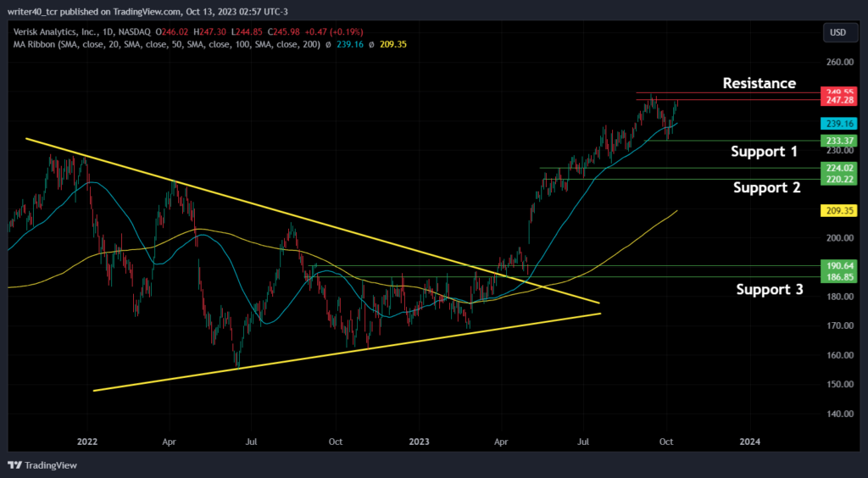Click the 230.00 price axis label
Screen dimensions: 868x478
(x=840, y=150)
